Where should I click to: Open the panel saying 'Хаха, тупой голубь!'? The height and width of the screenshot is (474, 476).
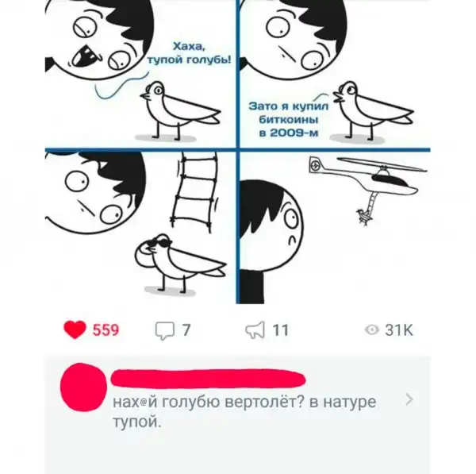140,74
